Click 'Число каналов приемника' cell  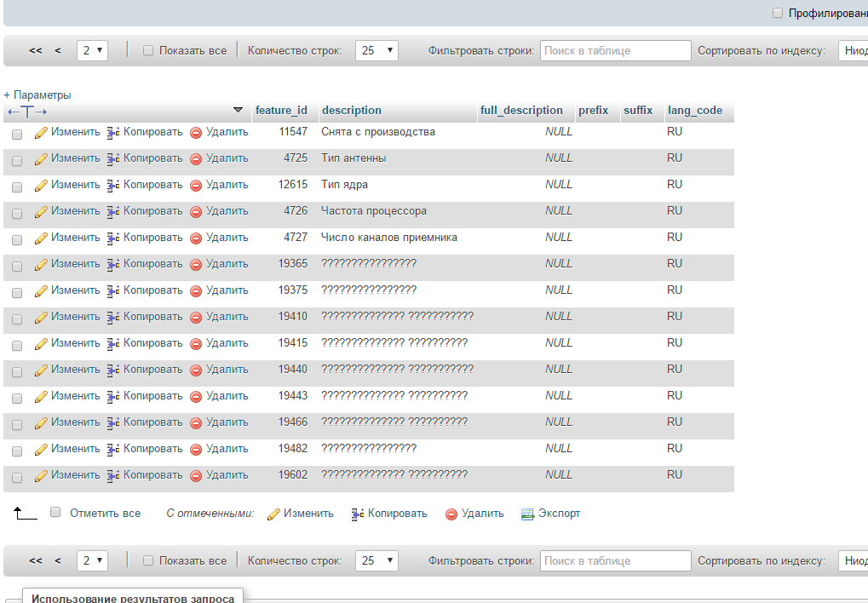pos(389,238)
